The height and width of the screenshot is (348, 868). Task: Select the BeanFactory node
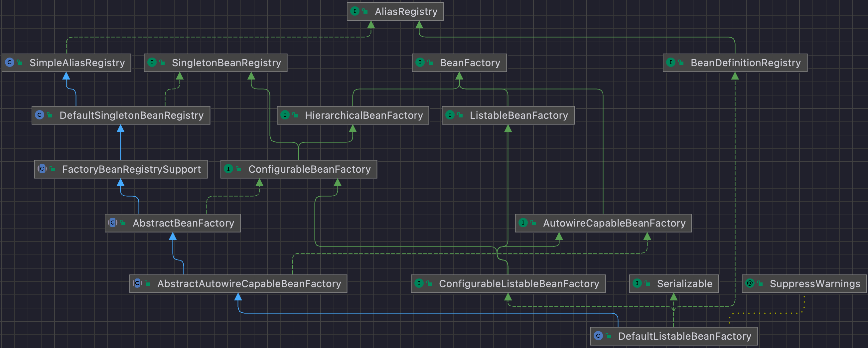tap(459, 63)
